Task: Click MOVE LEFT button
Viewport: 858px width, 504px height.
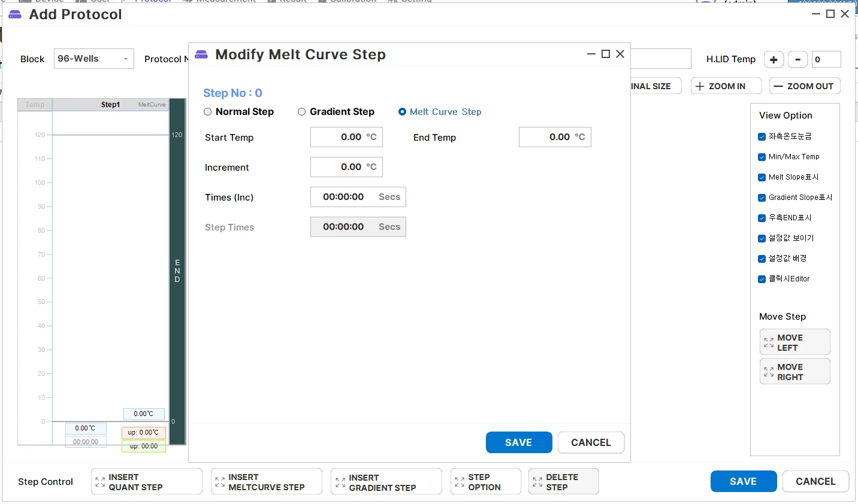Action: pos(795,342)
